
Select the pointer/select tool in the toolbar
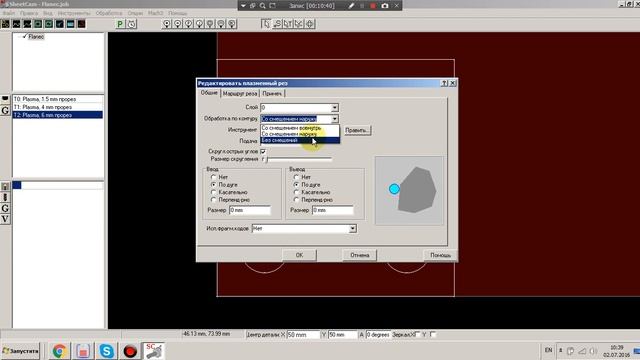(266, 24)
